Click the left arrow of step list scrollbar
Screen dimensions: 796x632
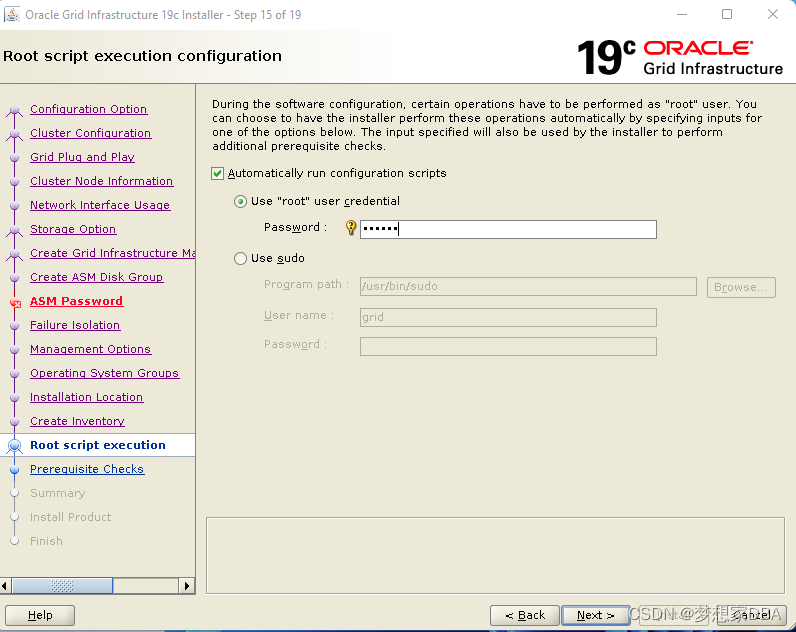tap(5, 586)
